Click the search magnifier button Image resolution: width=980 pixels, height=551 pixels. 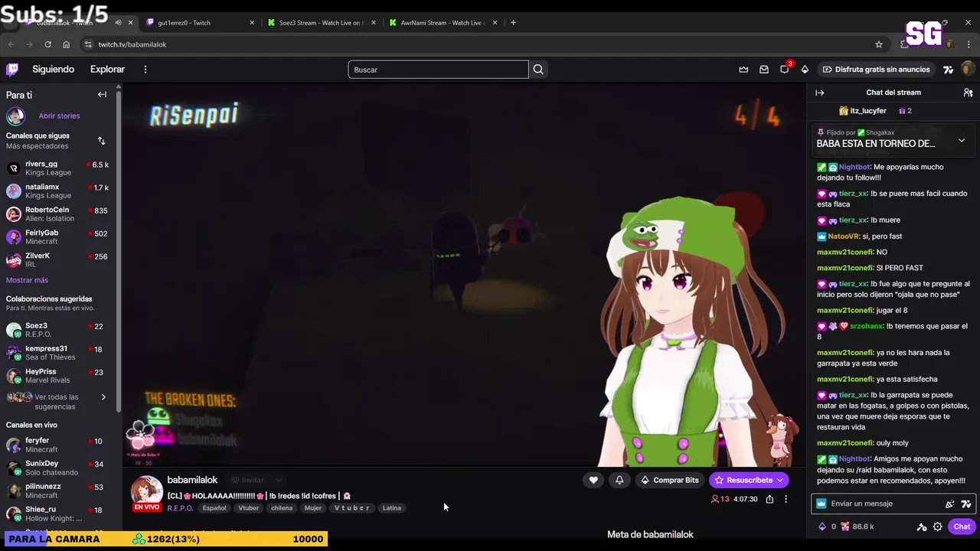click(538, 70)
